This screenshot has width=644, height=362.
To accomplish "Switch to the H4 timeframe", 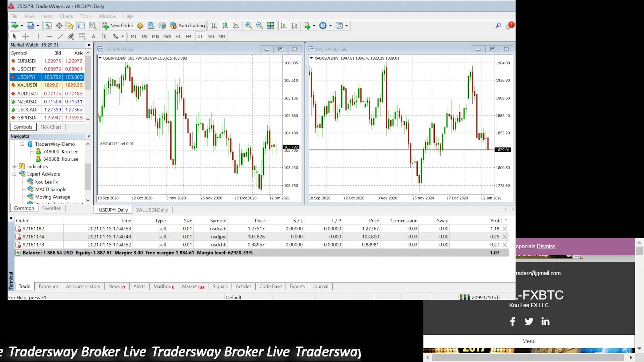I will click(189, 36).
